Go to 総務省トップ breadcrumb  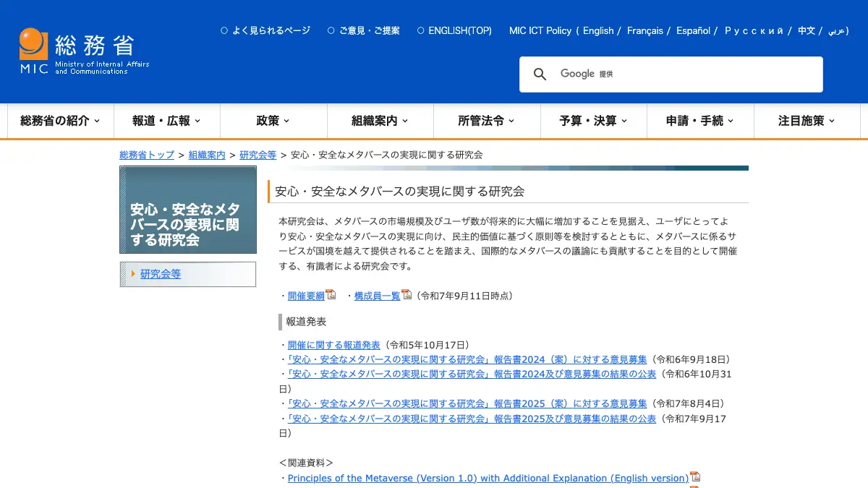pyautogui.click(x=147, y=155)
